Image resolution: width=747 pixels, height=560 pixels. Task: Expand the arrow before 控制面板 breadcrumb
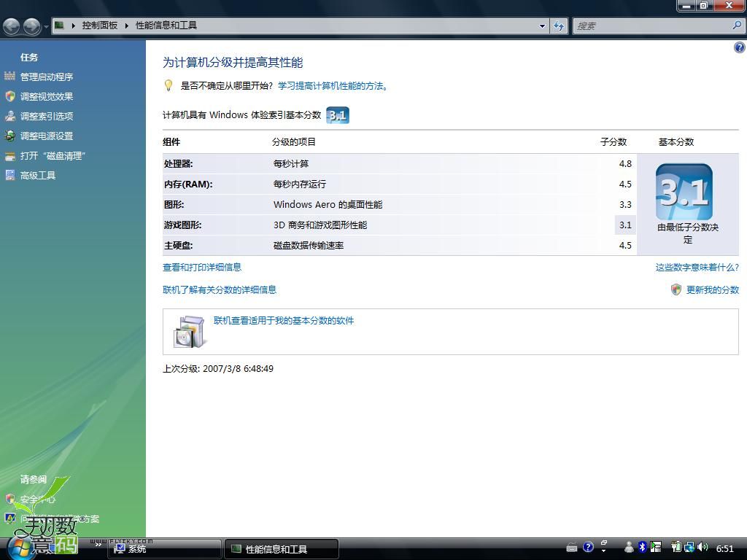(x=74, y=26)
